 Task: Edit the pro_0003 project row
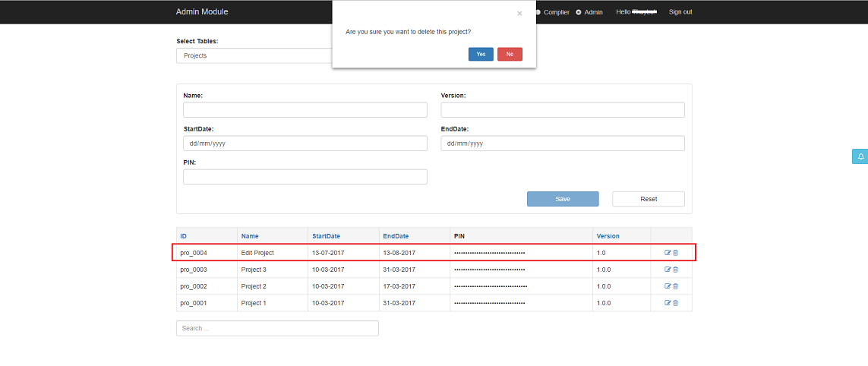point(668,270)
